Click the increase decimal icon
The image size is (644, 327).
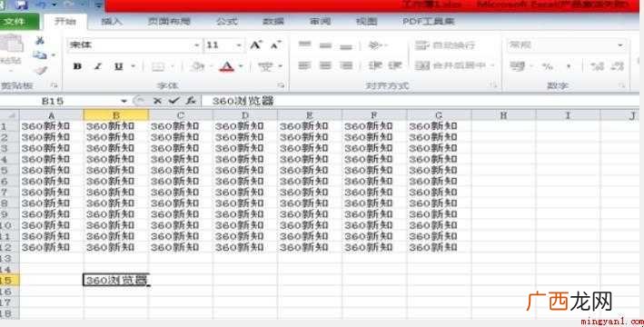point(597,65)
